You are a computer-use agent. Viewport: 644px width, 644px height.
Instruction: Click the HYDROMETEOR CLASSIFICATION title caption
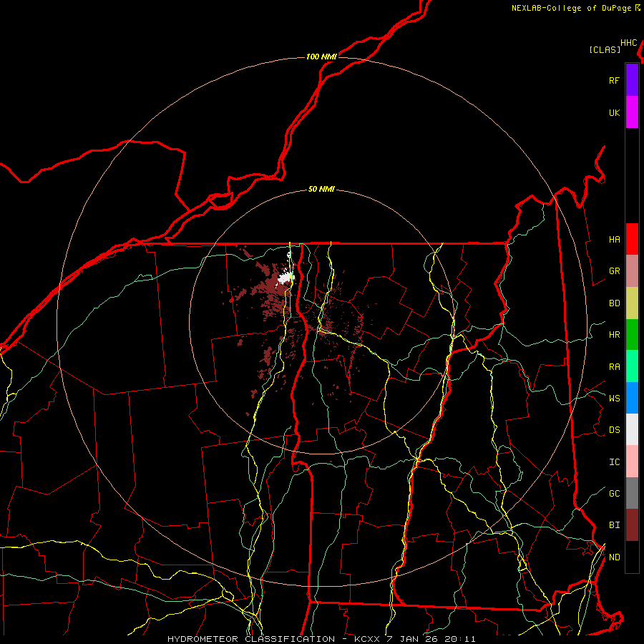pos(251,639)
